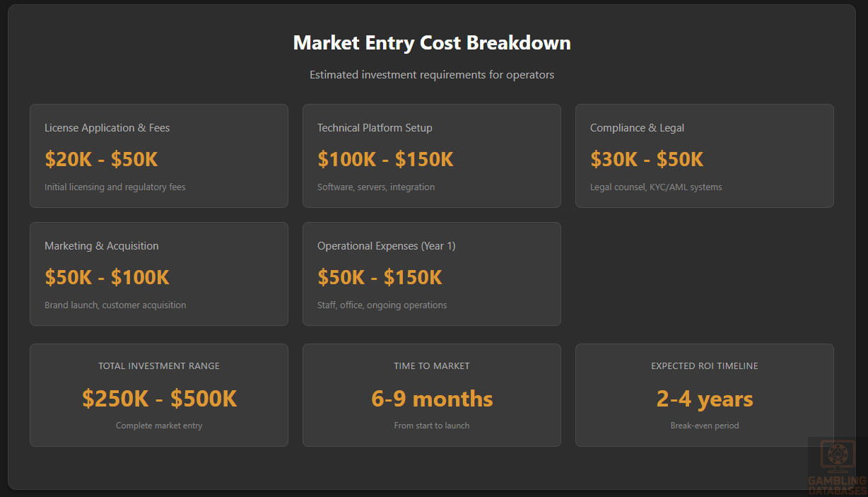868x497 pixels.
Task: Click the Expected ROI Timeline summary card
Action: 704,394
